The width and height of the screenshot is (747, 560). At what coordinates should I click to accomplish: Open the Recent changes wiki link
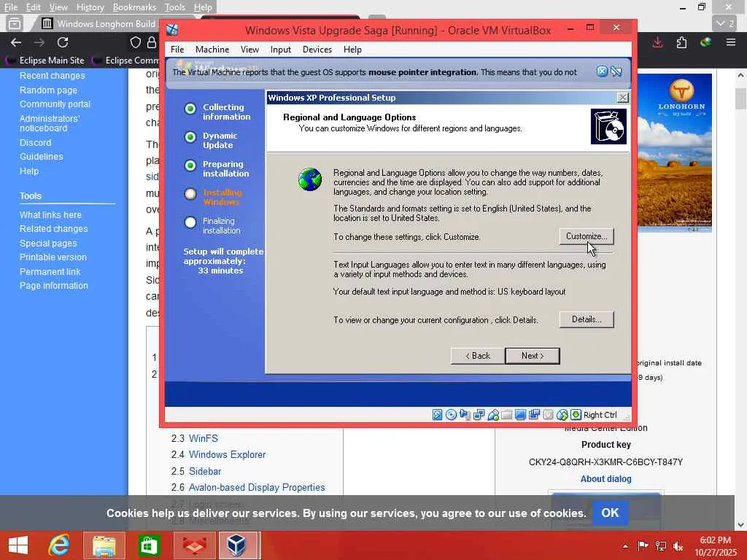[53, 76]
